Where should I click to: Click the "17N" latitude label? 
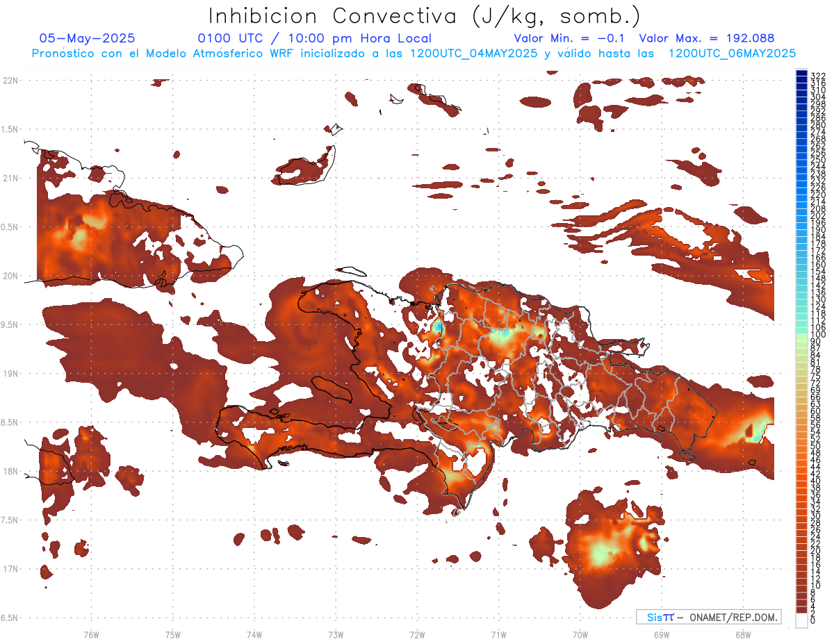(10, 569)
